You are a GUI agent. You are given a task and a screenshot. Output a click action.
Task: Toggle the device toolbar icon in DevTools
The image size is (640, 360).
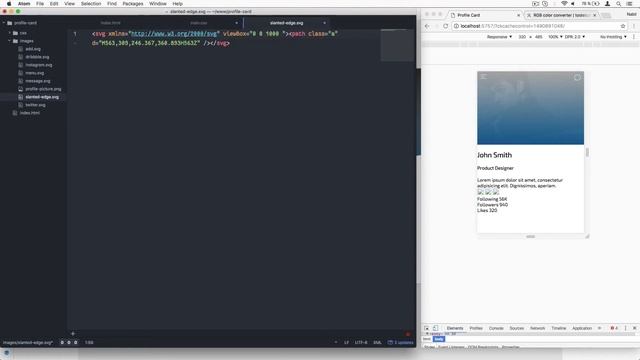[x=436, y=328]
